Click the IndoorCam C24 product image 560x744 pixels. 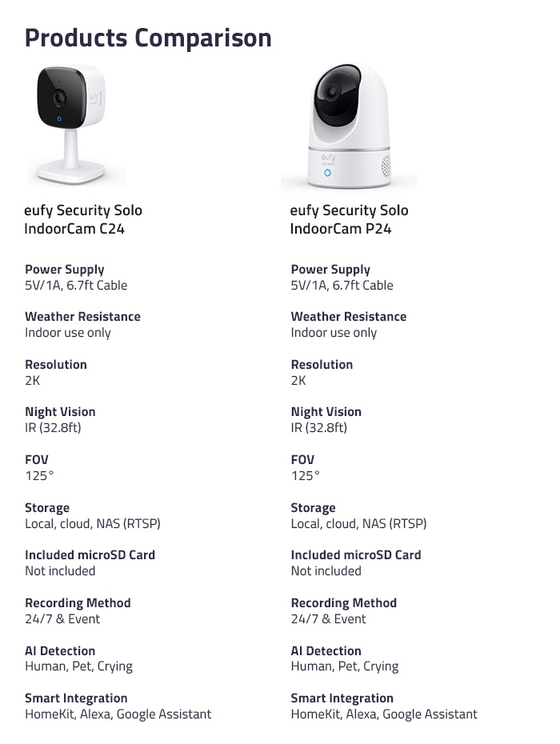76,126
